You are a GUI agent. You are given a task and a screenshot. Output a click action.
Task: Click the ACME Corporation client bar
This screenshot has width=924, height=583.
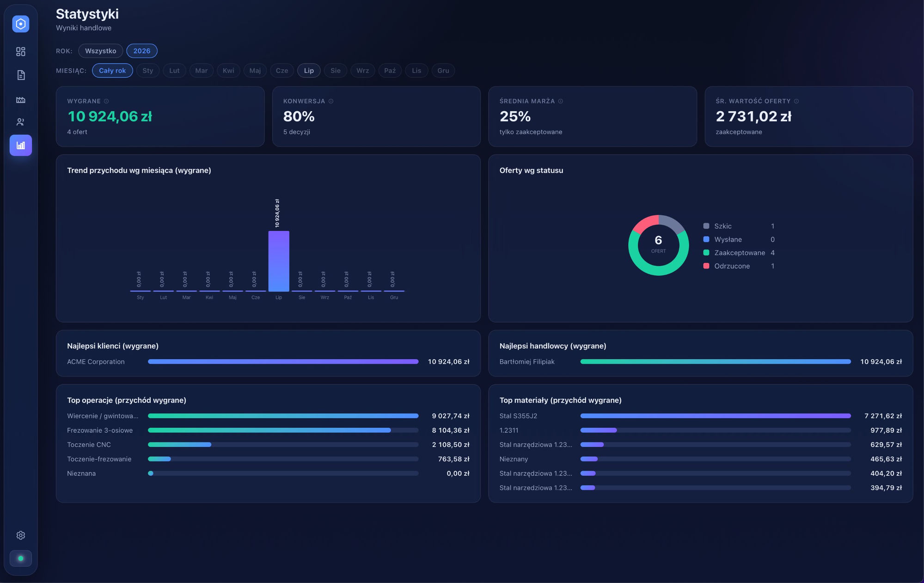point(283,362)
